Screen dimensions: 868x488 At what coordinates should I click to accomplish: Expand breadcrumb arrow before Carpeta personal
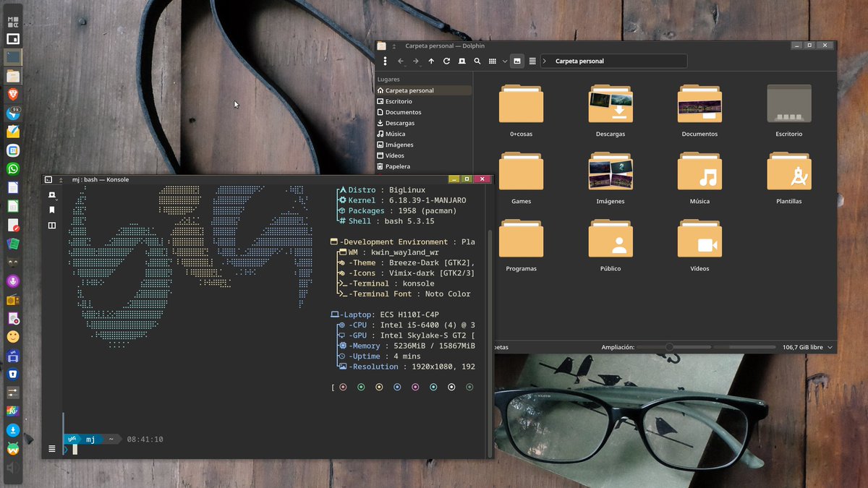pos(545,61)
